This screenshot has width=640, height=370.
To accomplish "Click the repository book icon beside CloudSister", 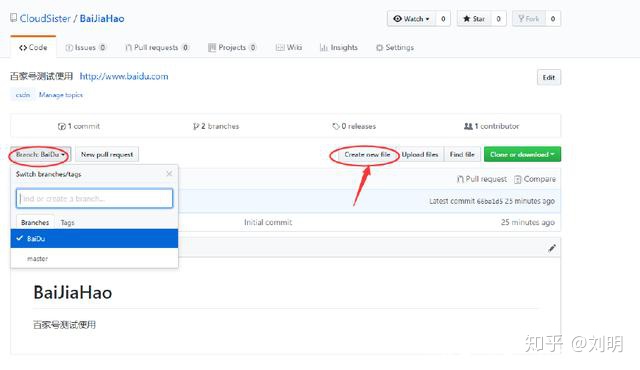I will [x=13, y=18].
